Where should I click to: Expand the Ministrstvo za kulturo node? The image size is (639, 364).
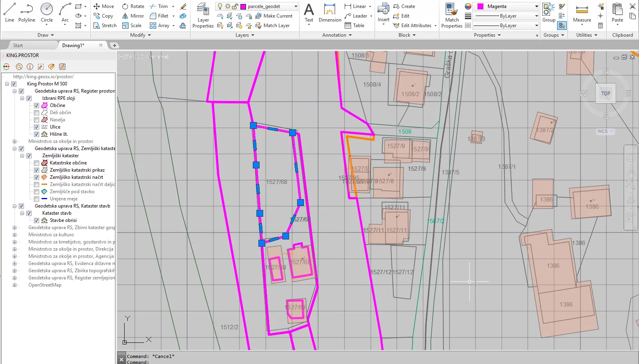[x=15, y=235]
